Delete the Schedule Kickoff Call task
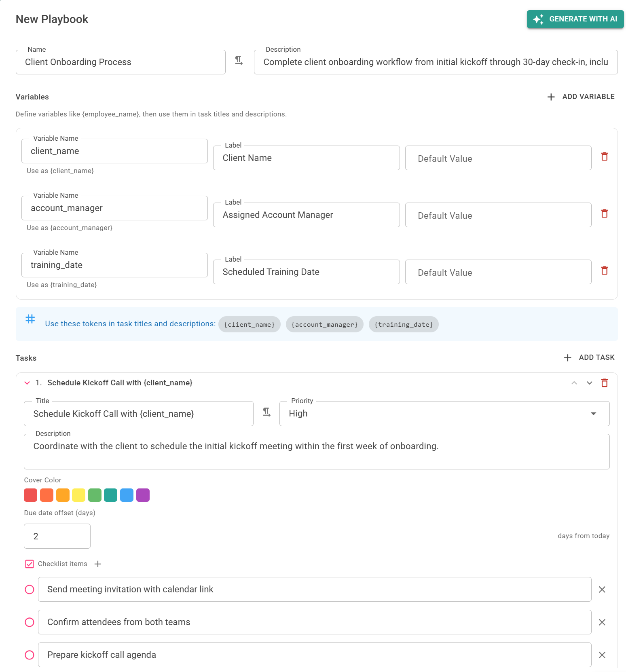 point(605,383)
